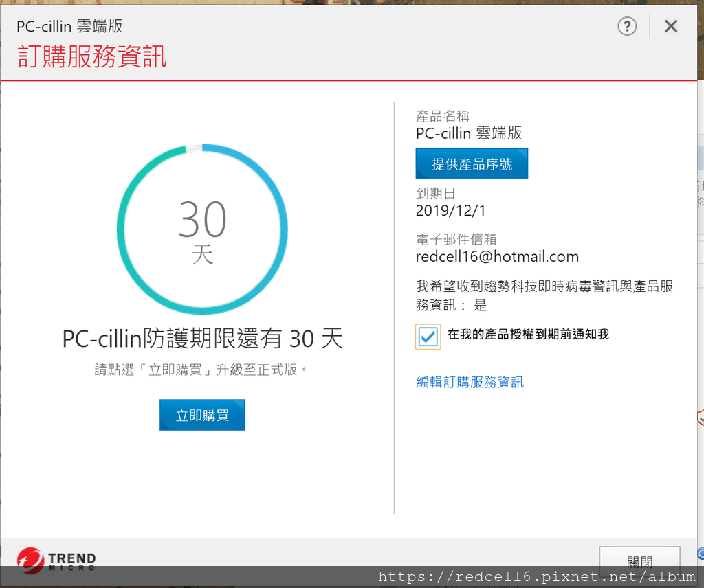Click the 我希望收到趨勢科技即時病毒警訊 text
This screenshot has height=588, width=704.
544,295
